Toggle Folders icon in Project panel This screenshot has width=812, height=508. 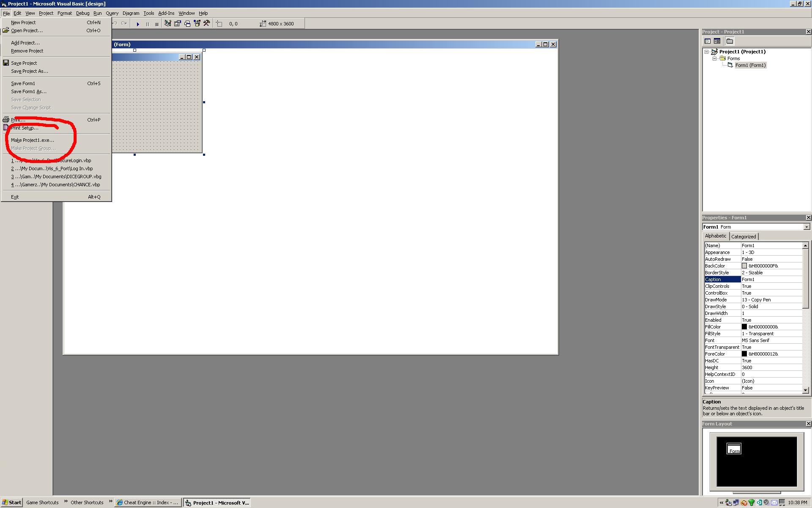click(x=730, y=41)
